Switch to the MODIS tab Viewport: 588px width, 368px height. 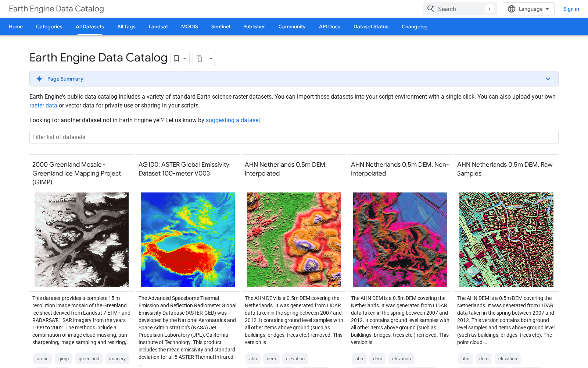190,26
